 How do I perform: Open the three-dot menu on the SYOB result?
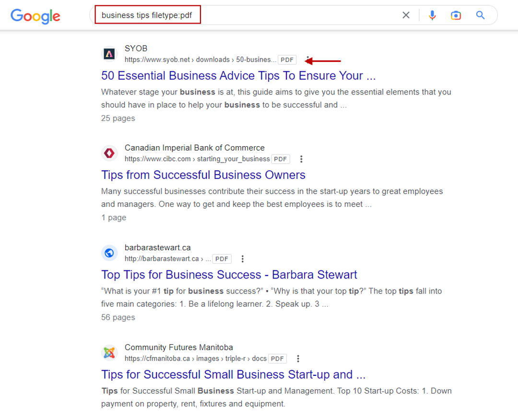(307, 59)
